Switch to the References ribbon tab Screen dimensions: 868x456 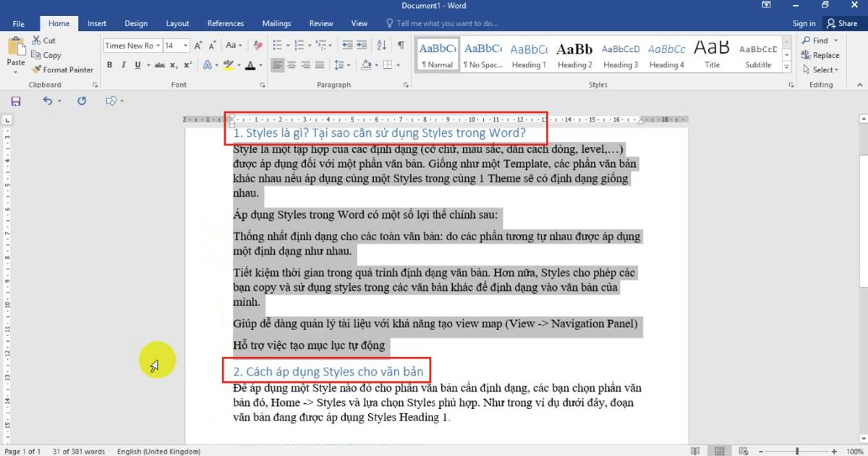225,22
